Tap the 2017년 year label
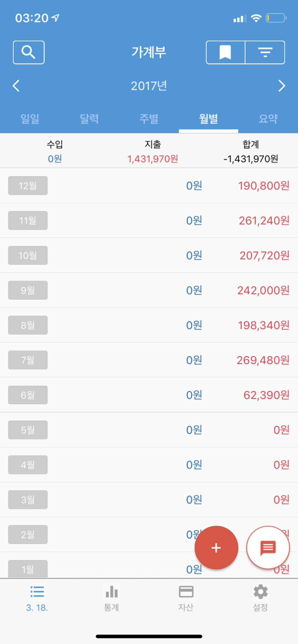This screenshot has height=644, width=298. pyautogui.click(x=149, y=86)
